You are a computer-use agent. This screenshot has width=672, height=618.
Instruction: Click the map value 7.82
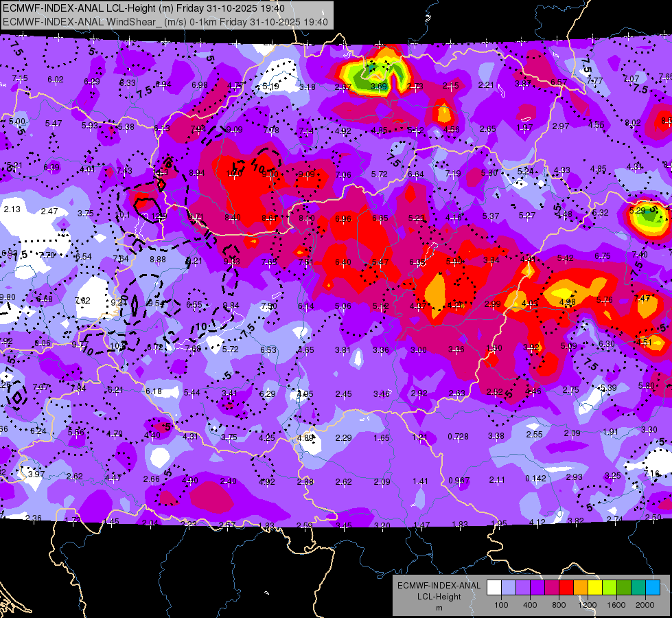83,301
